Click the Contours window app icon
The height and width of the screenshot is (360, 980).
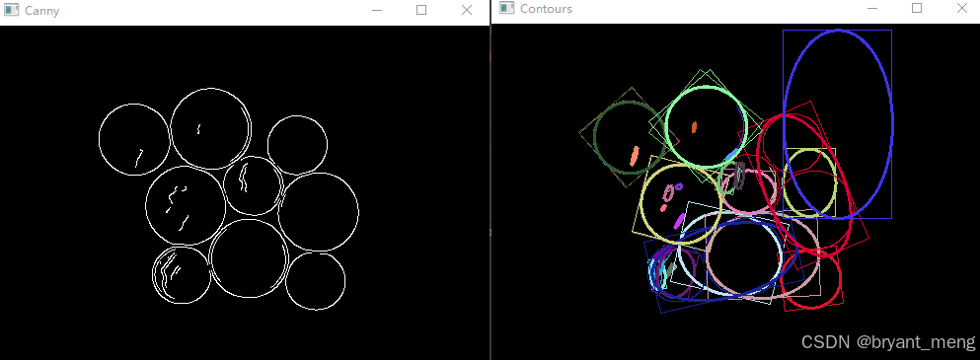pyautogui.click(x=507, y=8)
